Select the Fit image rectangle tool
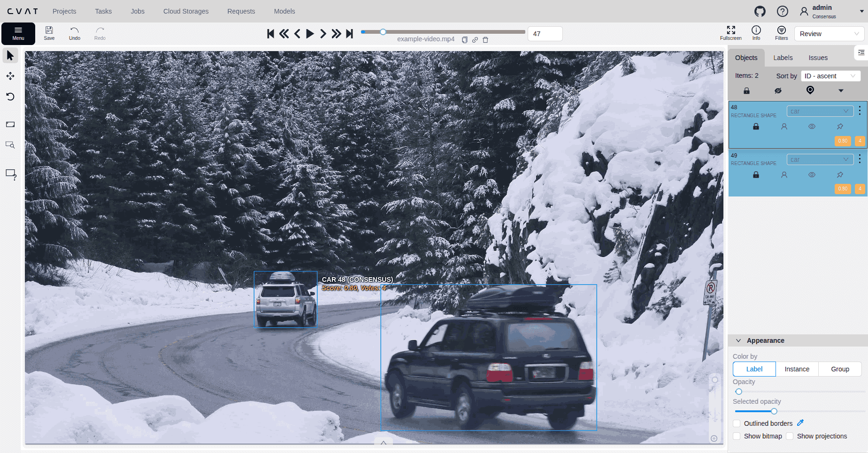 10,124
